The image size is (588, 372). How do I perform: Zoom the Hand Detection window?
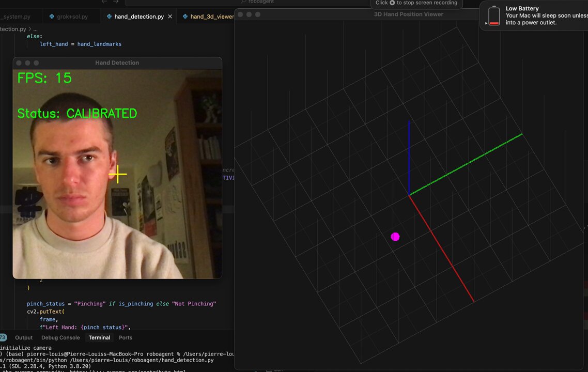pyautogui.click(x=36, y=63)
